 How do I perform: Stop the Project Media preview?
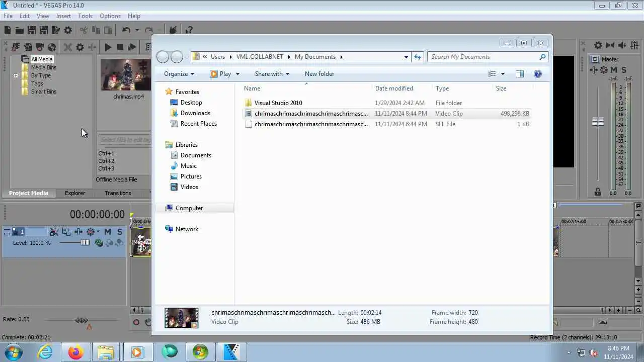(120, 47)
